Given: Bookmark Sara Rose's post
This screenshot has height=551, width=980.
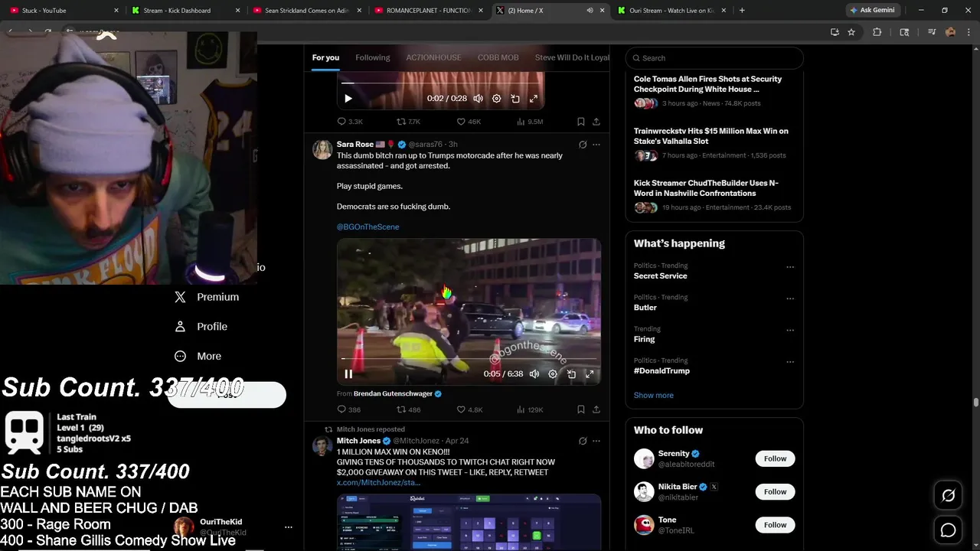Looking at the screenshot, I should [581, 409].
